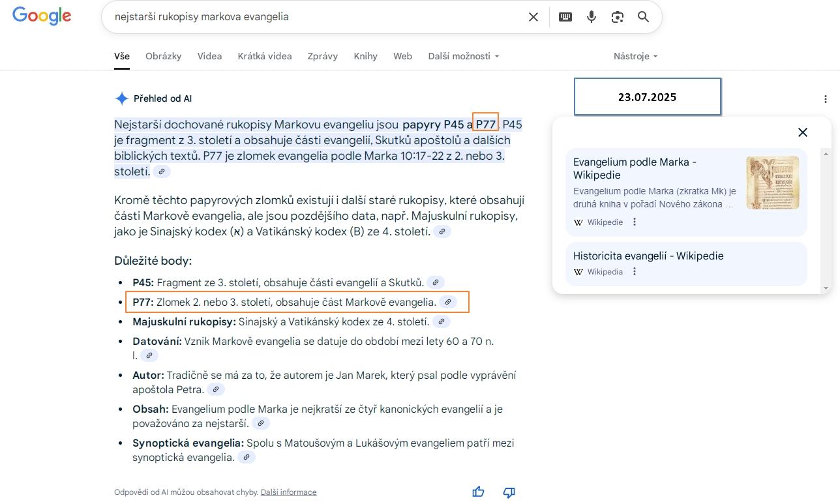The width and height of the screenshot is (840, 504).
Task: Give negative feedback with the thumbs down
Action: coord(509,492)
